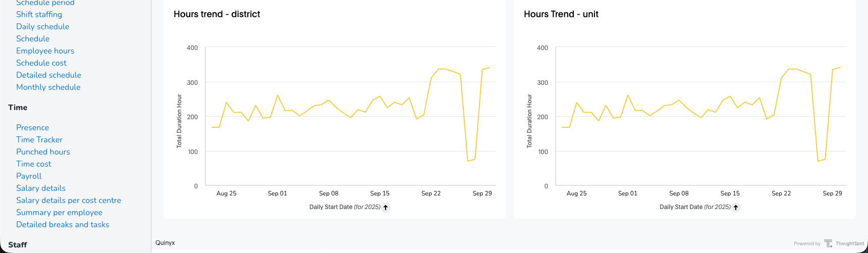The height and width of the screenshot is (253, 868).
Task: Click Daily Start Date label on district chart
Action: [331, 207]
